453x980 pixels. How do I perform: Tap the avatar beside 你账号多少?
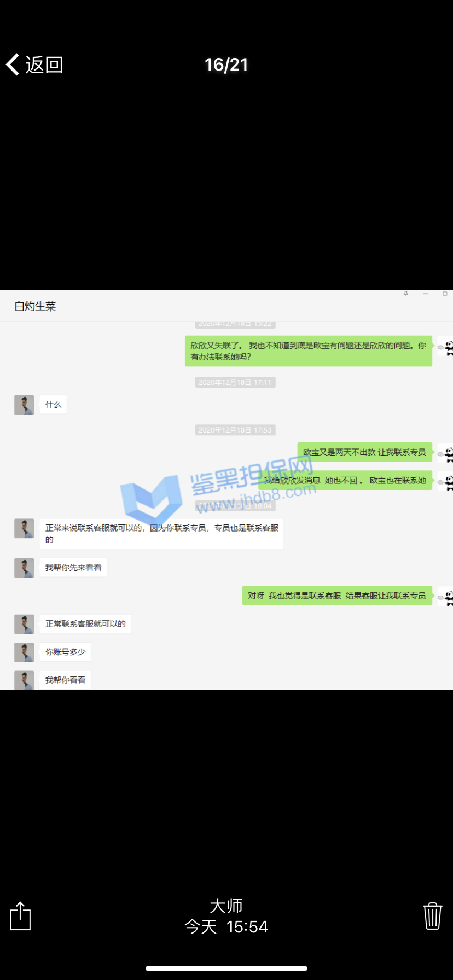click(x=24, y=652)
